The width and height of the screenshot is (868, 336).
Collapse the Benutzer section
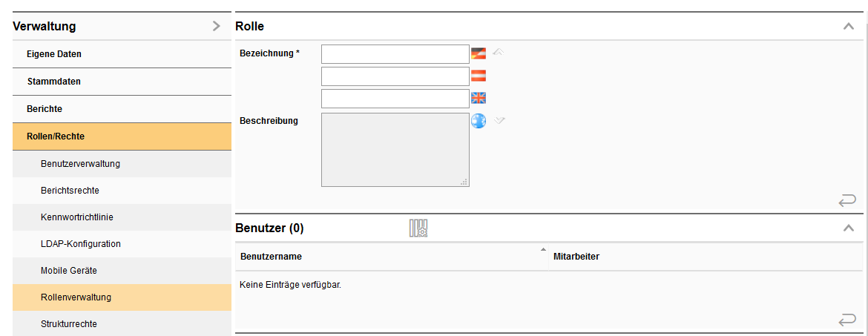coord(849,228)
